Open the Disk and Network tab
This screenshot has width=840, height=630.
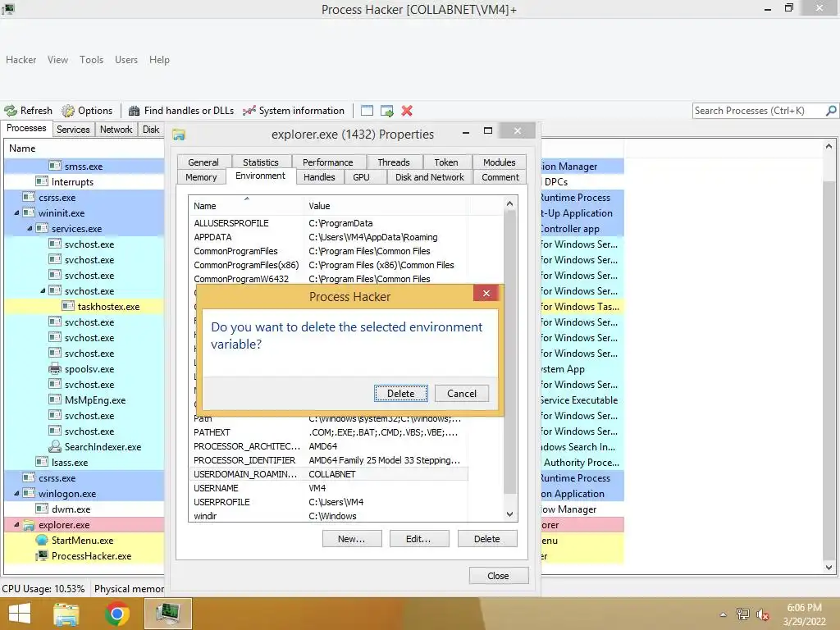tap(430, 177)
